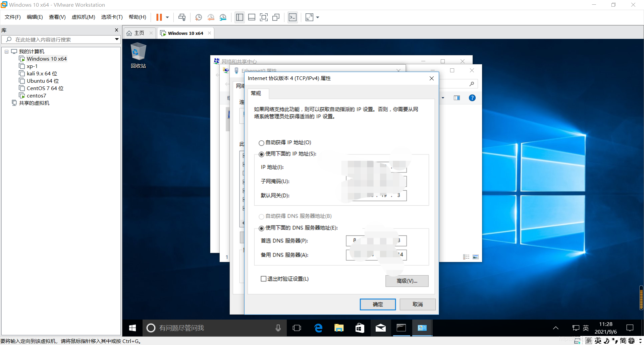The width and height of the screenshot is (644, 345).
Task: Click the Cortana microphone icon
Action: [278, 328]
